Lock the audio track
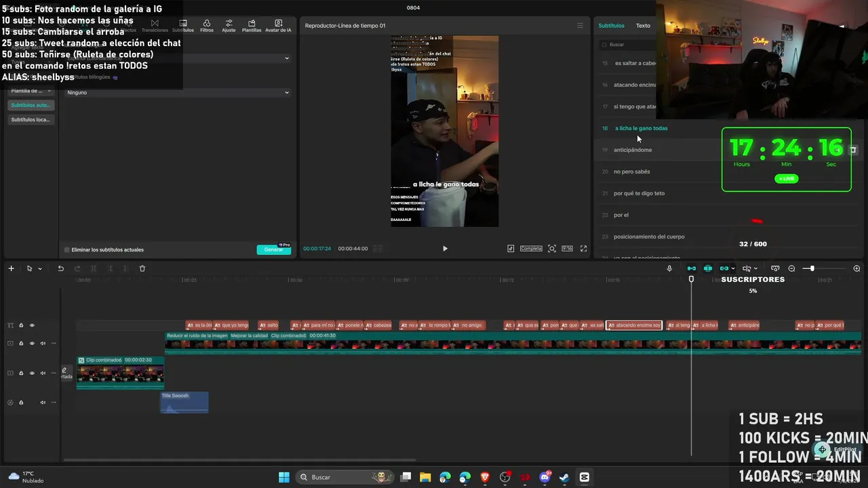868x488 pixels. pos(21,403)
